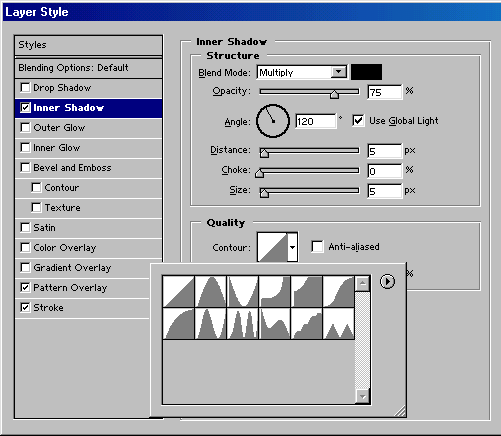
Task: Choose the Cone-Inverted contour preset
Action: coord(242,291)
